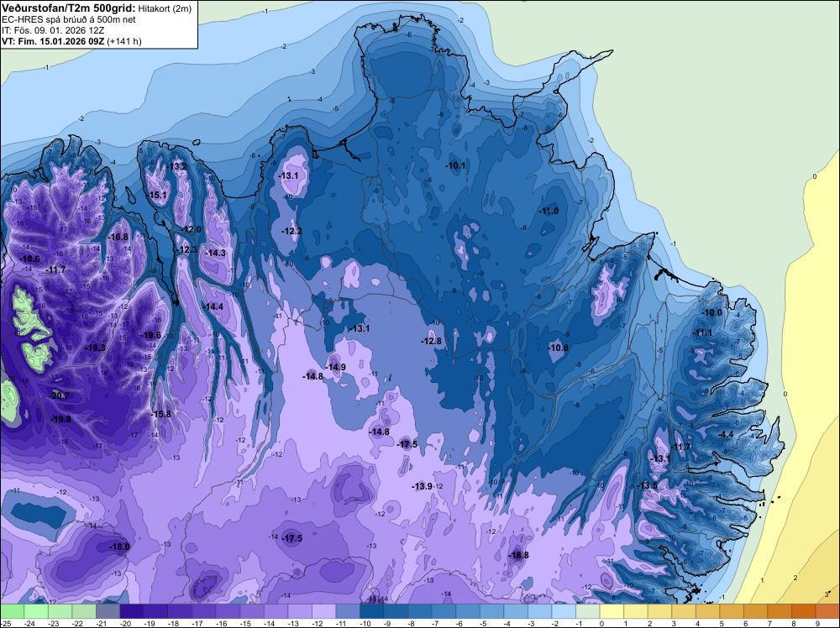Click the -16.8 temperature value on map

pyautogui.click(x=118, y=237)
